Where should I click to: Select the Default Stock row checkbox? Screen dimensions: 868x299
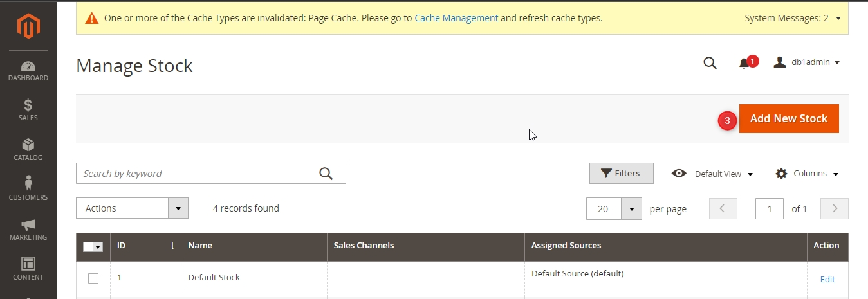tap(93, 278)
